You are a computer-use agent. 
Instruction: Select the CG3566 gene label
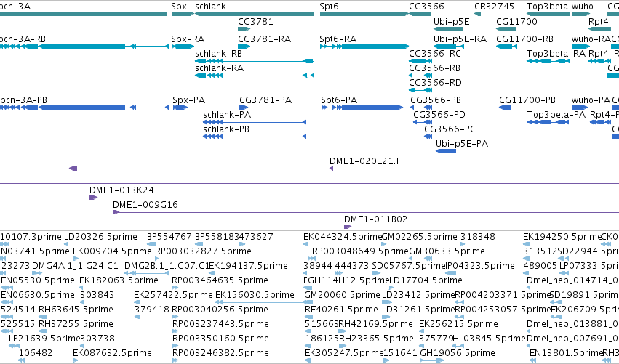426,7
